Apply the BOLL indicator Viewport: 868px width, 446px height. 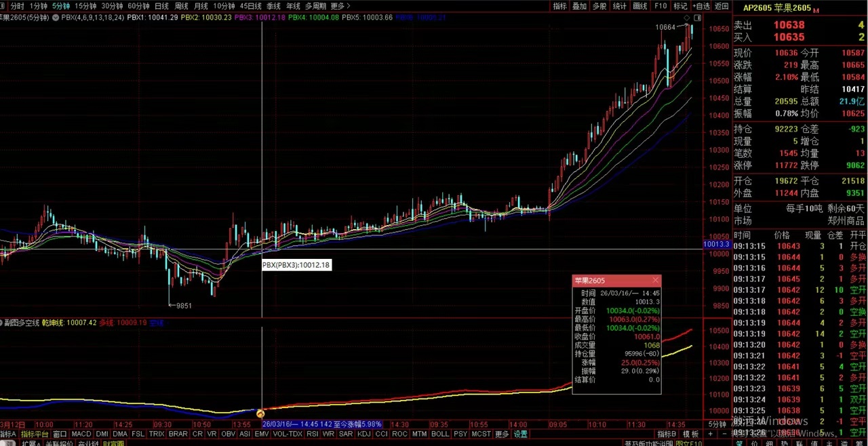(x=440, y=434)
